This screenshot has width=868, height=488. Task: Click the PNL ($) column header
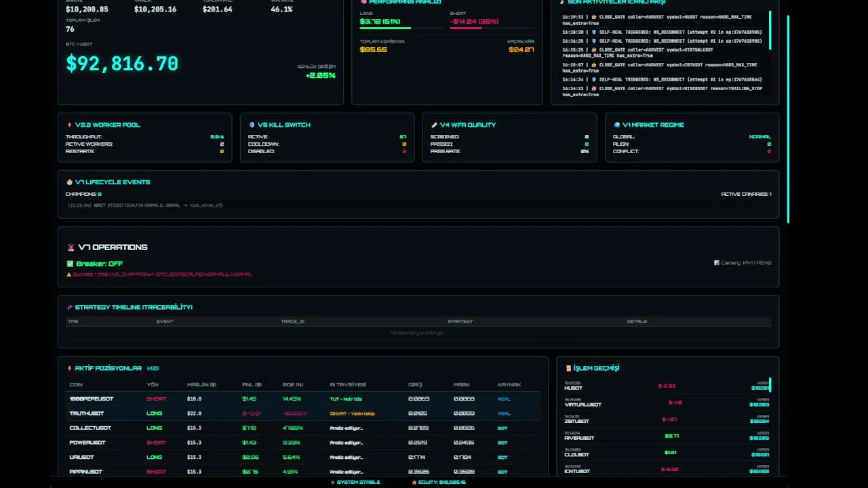point(252,385)
